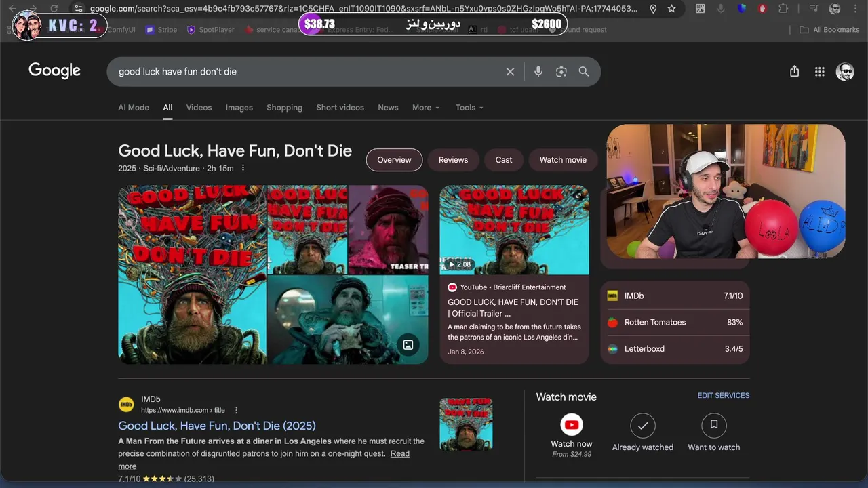Reload the page with the refresh icon
The height and width of the screenshot is (488, 868).
(54, 9)
